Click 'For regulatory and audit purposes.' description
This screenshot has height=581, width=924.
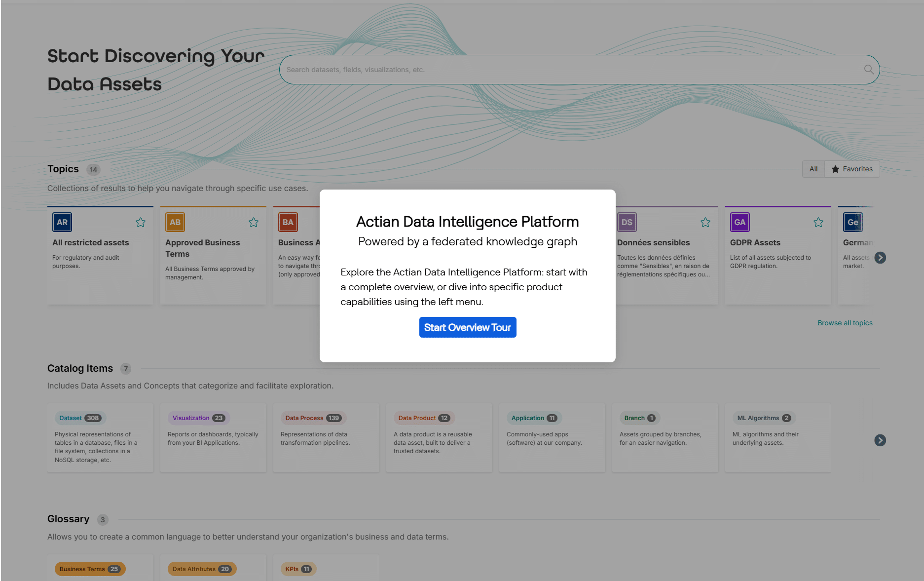point(86,262)
